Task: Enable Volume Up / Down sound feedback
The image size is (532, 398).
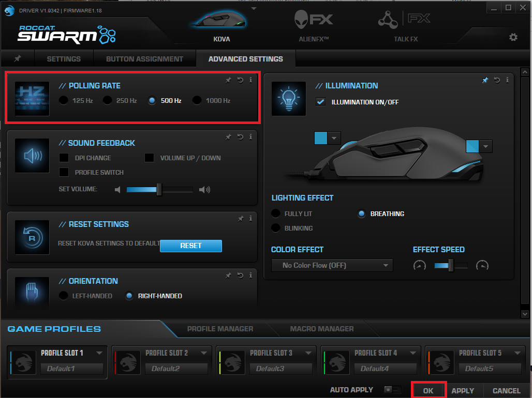Action: tap(149, 158)
